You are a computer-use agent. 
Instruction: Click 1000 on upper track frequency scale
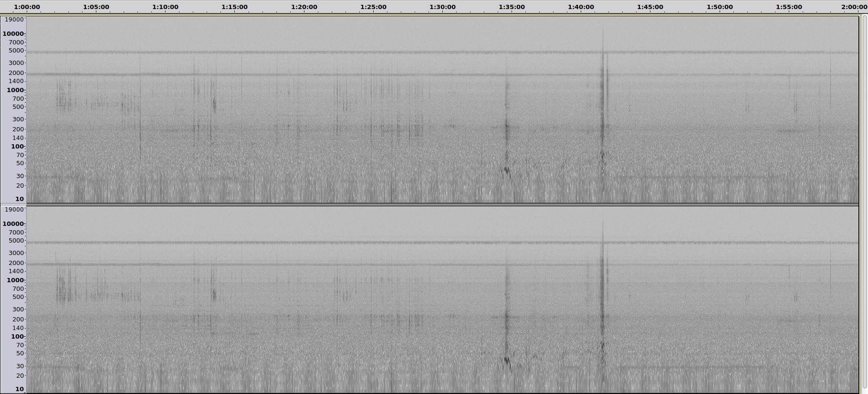pyautogui.click(x=15, y=90)
